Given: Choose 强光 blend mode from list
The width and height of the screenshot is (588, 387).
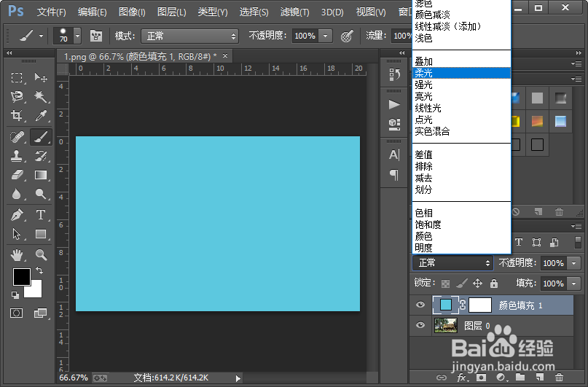Looking at the screenshot, I should [462, 85].
